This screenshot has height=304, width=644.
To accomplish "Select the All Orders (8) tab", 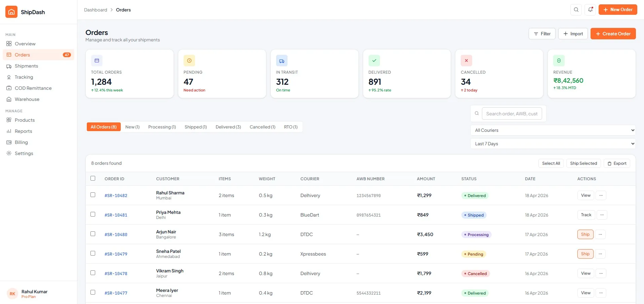I will (104, 127).
